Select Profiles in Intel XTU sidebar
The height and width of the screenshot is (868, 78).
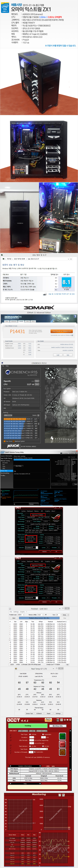click(3, 475)
